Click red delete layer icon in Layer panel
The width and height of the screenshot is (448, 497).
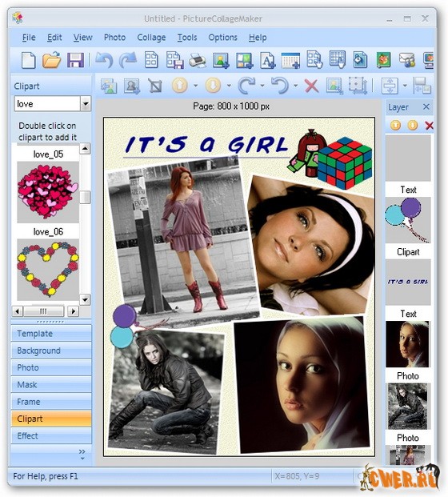point(429,126)
